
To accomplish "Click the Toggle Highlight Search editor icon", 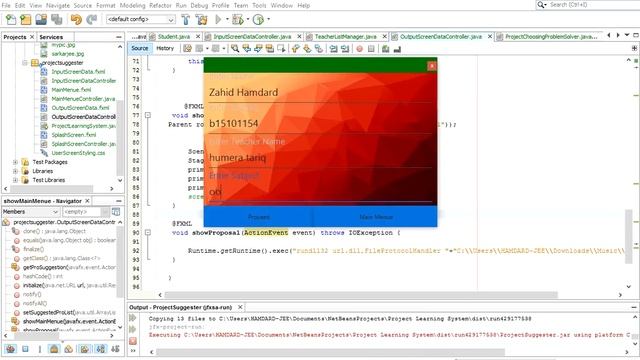I will (269, 49).
